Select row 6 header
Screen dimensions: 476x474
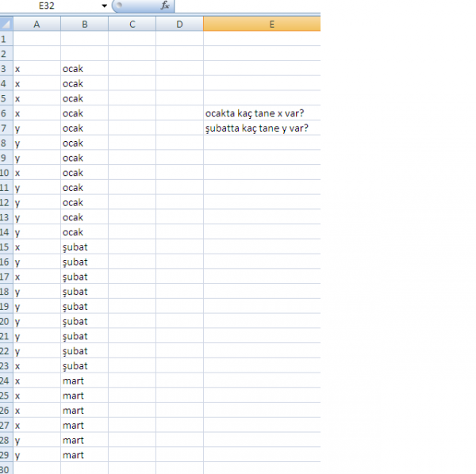coord(6,113)
